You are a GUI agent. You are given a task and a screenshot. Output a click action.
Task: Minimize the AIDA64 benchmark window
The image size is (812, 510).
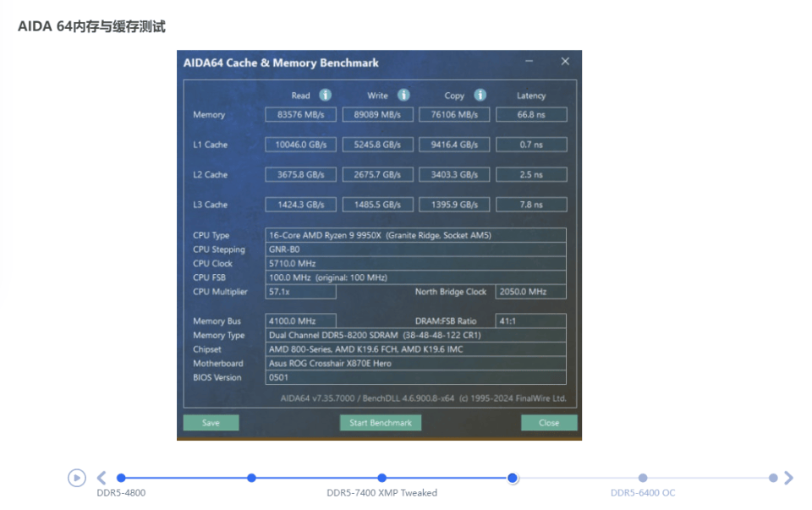tap(529, 62)
